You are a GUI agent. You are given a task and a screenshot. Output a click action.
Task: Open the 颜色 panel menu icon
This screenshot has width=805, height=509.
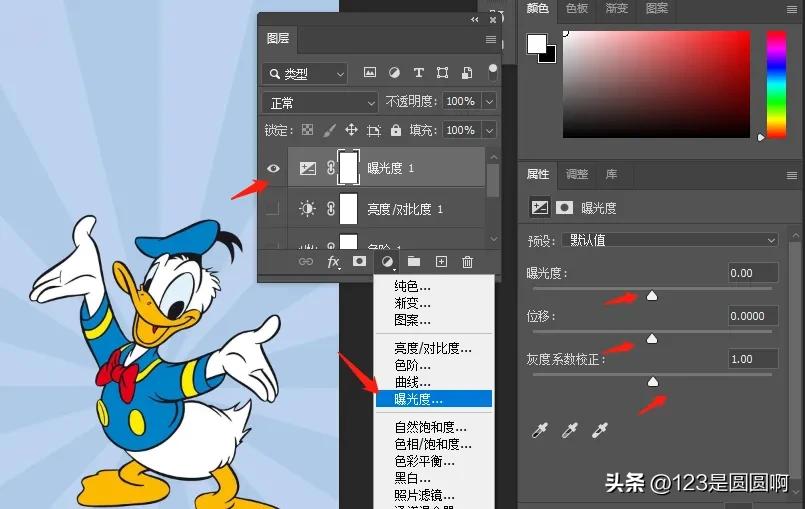[792, 10]
